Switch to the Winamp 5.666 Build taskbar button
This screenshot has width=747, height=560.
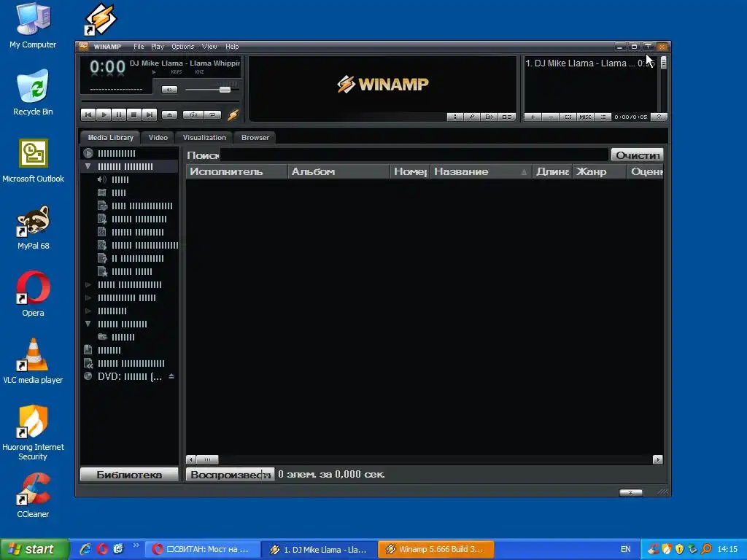[x=436, y=549]
